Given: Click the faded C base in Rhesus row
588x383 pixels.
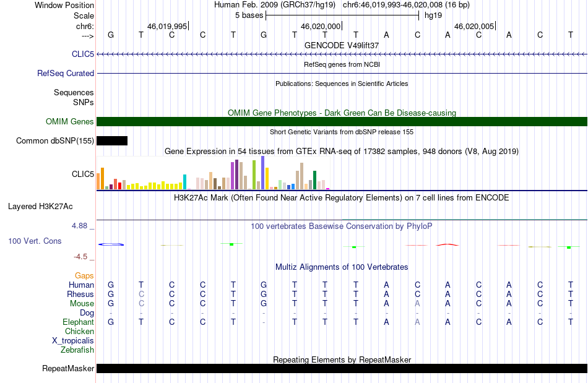Looking at the screenshot, I should (x=141, y=294).
